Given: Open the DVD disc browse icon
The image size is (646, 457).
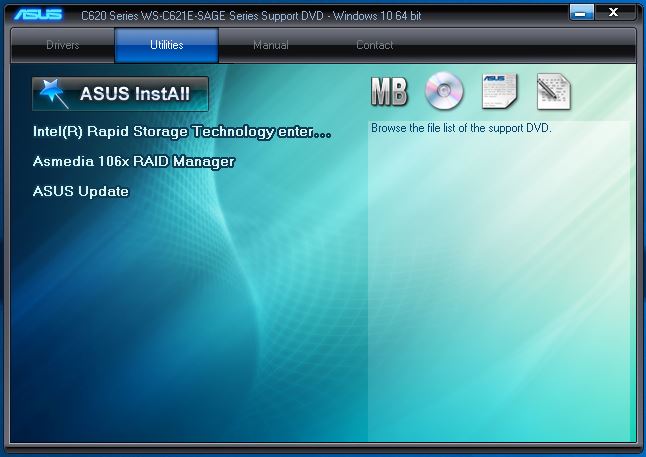Looking at the screenshot, I should [x=444, y=92].
